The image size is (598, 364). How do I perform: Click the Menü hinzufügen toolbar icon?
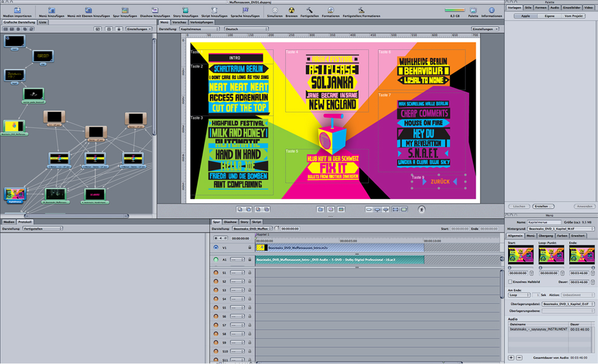click(x=51, y=10)
